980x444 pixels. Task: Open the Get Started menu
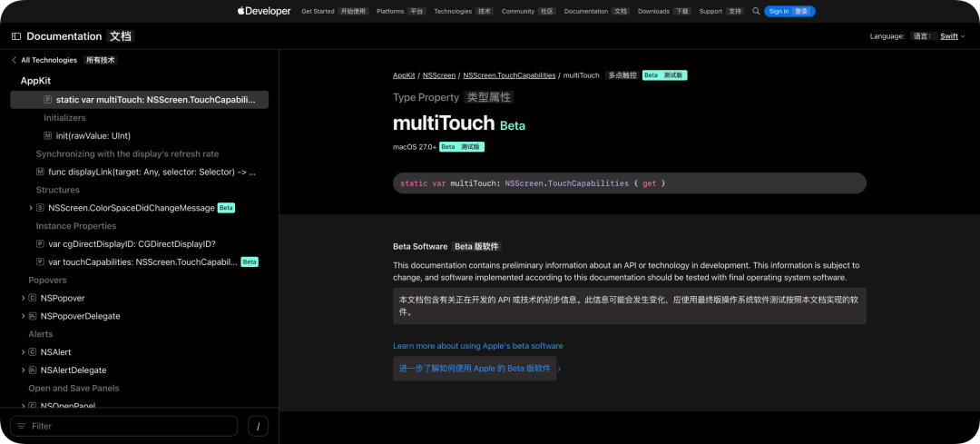point(318,11)
